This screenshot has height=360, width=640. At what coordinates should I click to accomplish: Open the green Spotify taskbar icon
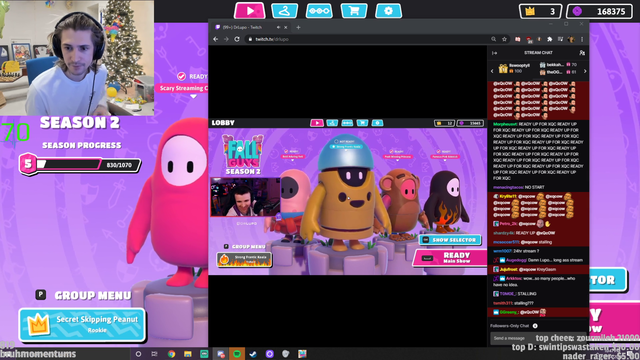pyautogui.click(x=237, y=354)
